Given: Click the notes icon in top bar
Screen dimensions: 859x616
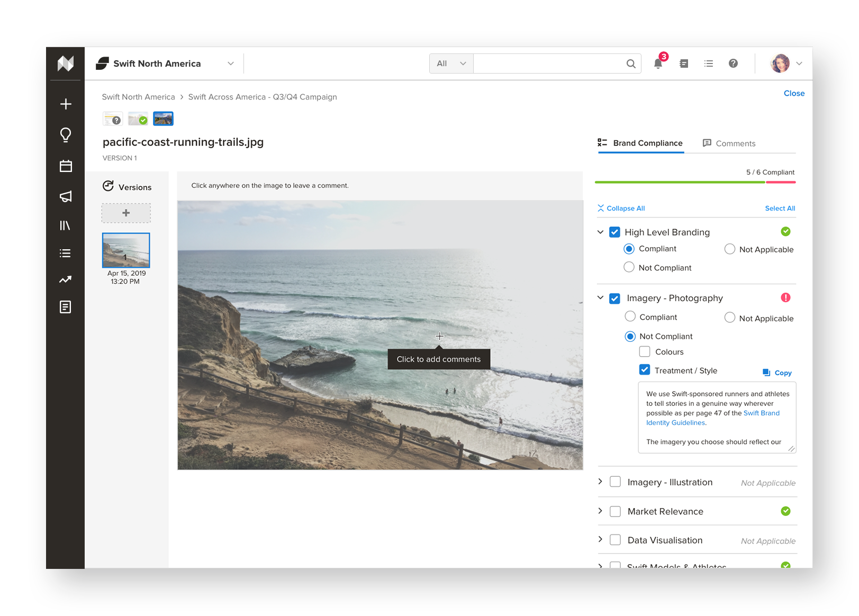Looking at the screenshot, I should click(684, 64).
